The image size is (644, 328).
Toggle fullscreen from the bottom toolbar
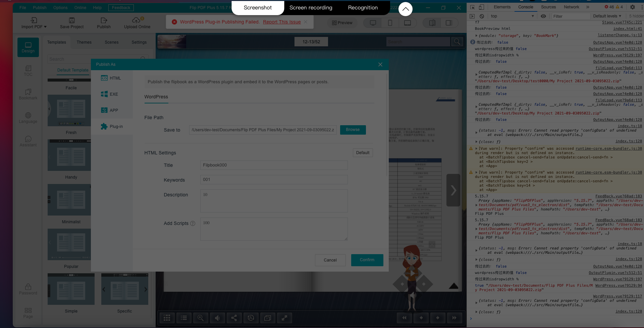[284, 318]
